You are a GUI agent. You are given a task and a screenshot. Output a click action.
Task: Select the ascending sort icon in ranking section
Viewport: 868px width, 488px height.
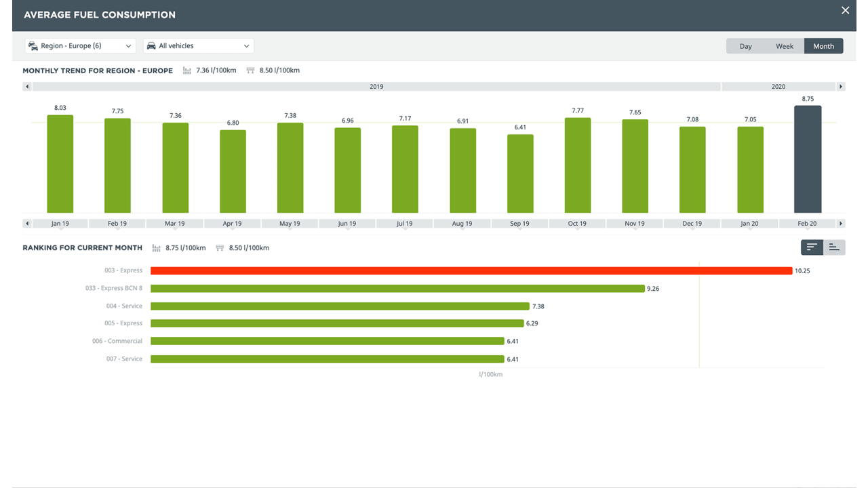click(834, 247)
